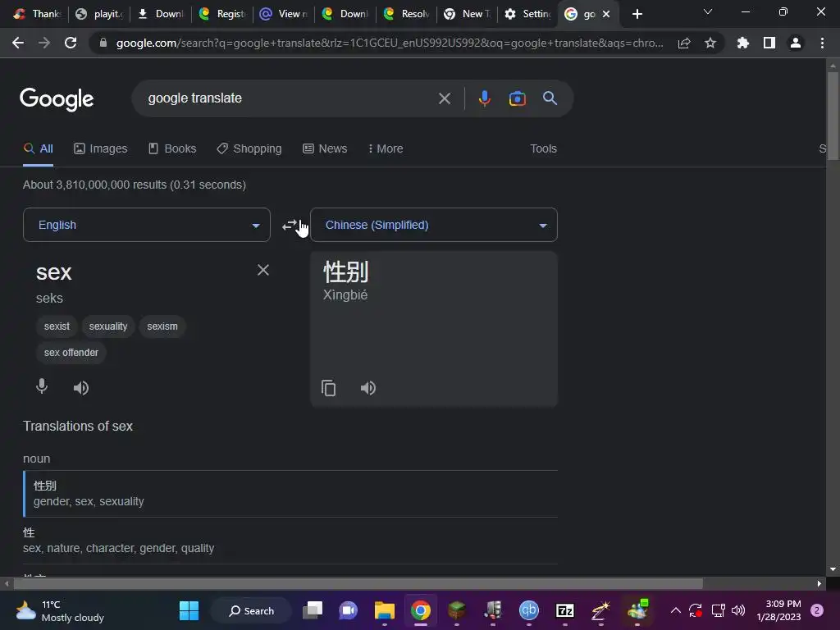The image size is (840, 630).
Task: Switch to the 'View n' tab
Action: [283, 14]
